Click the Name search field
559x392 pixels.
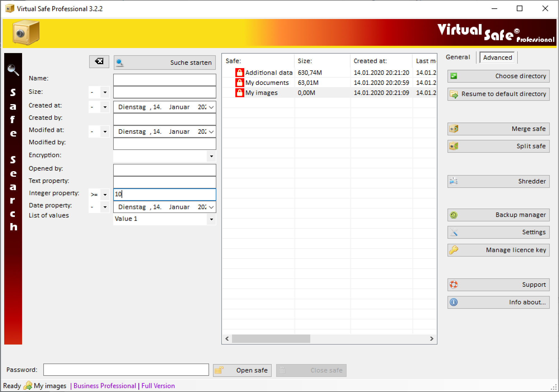pyautogui.click(x=165, y=80)
